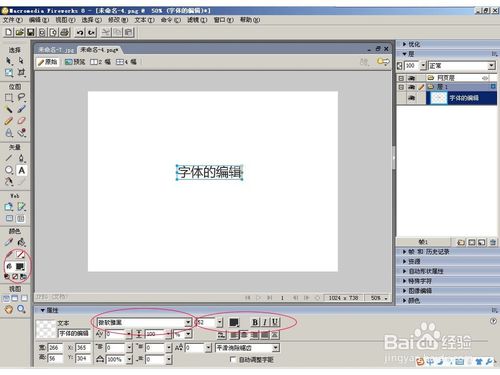Click the Save icon in main toolbar
The height and width of the screenshot is (375, 500).
click(x=31, y=32)
